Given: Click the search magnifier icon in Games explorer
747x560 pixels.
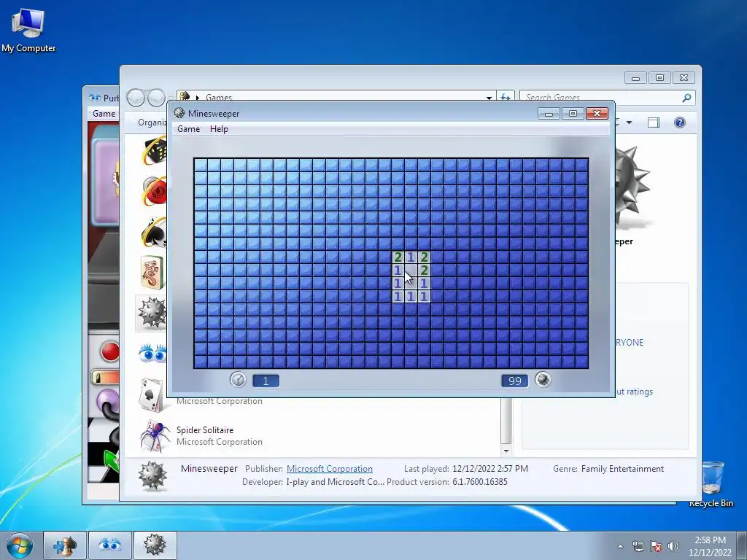Looking at the screenshot, I should tap(686, 98).
